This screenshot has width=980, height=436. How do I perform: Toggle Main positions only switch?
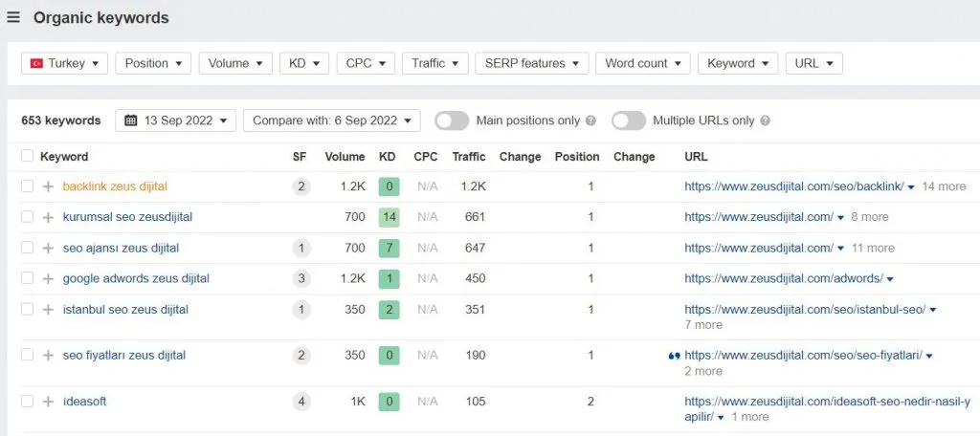(x=452, y=120)
